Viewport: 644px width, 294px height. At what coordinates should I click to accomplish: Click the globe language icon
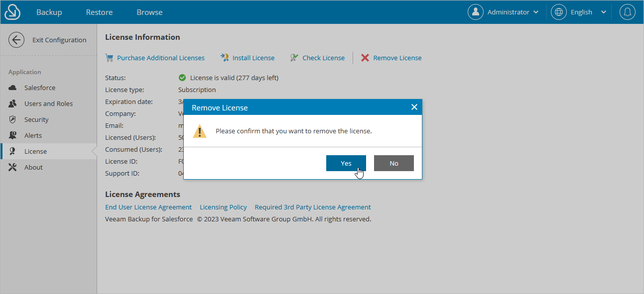click(x=559, y=12)
